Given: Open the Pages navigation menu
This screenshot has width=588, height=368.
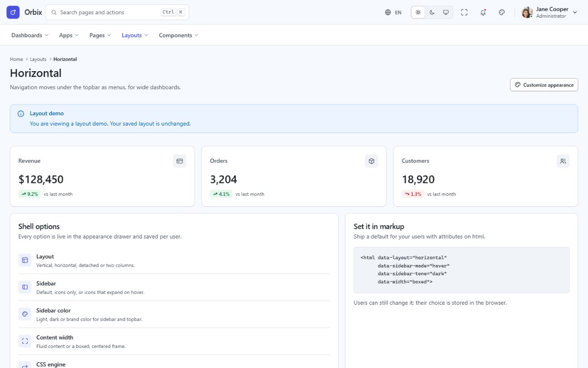Looking at the screenshot, I should 100,35.
